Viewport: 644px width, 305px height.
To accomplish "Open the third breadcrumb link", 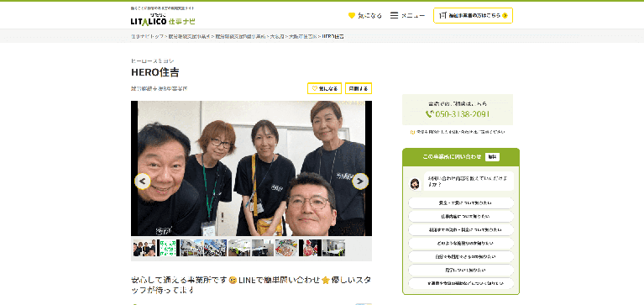I will [240, 37].
